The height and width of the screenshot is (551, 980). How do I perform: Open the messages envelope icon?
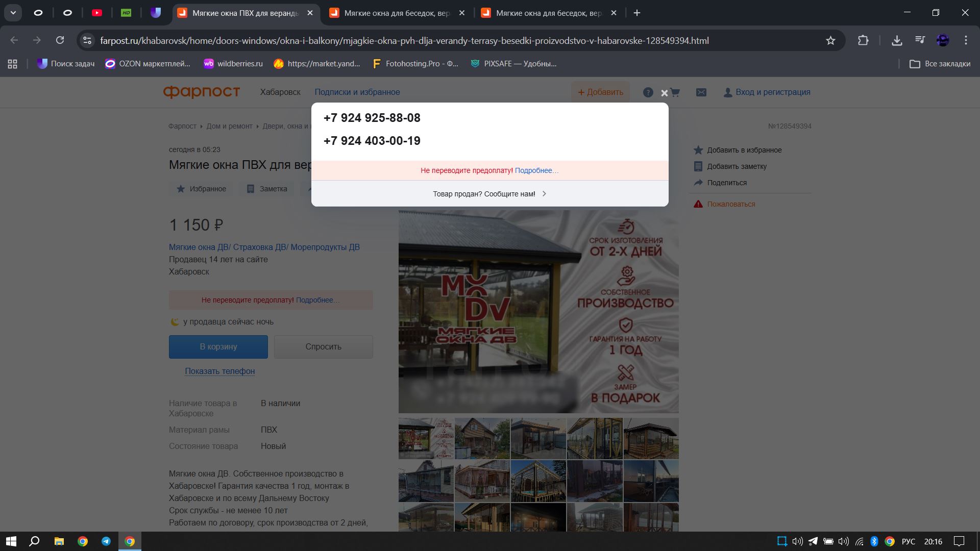[701, 92]
